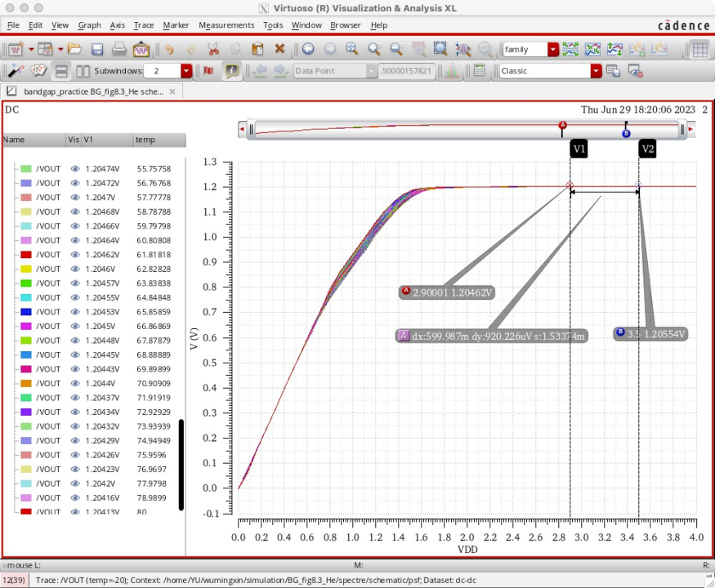Toggle the graph grid display
Viewport: 715px width, 588px height.
click(699, 49)
